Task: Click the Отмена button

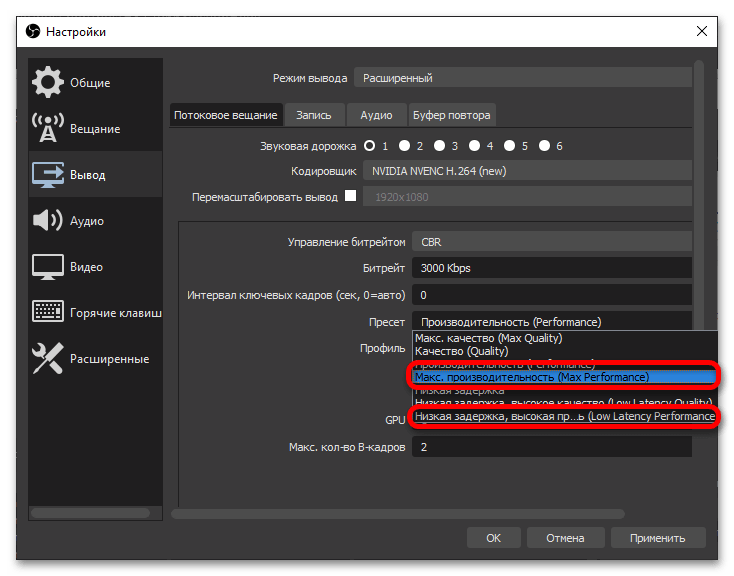Action: [x=565, y=538]
